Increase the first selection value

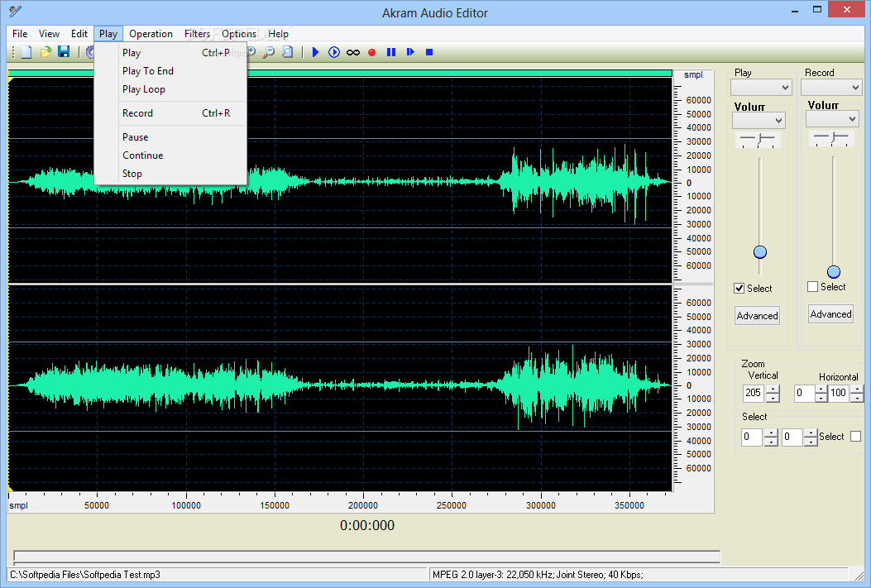click(770, 433)
